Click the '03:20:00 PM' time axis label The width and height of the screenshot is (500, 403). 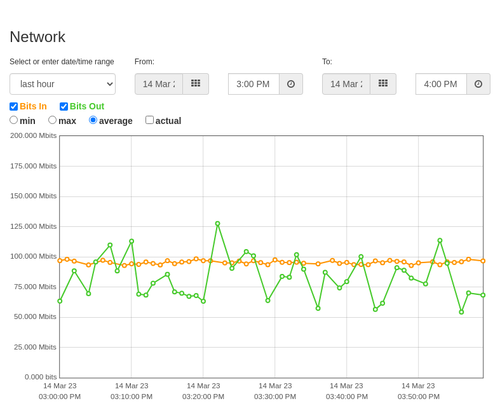(x=203, y=397)
